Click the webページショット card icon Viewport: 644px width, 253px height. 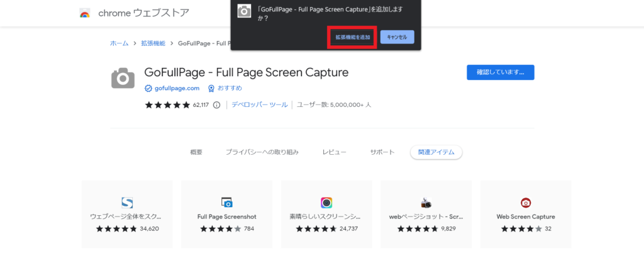click(426, 203)
